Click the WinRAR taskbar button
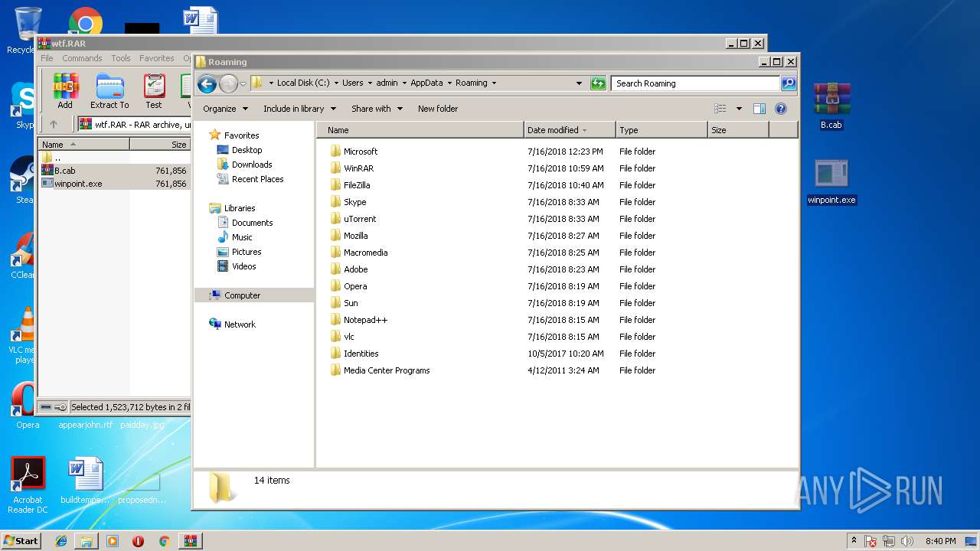The image size is (980, 551). tap(191, 541)
